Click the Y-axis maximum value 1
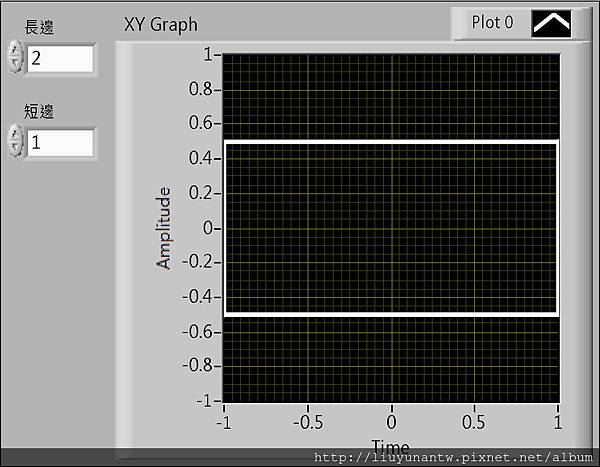Viewport: 600px width, 467px height. 208,54
